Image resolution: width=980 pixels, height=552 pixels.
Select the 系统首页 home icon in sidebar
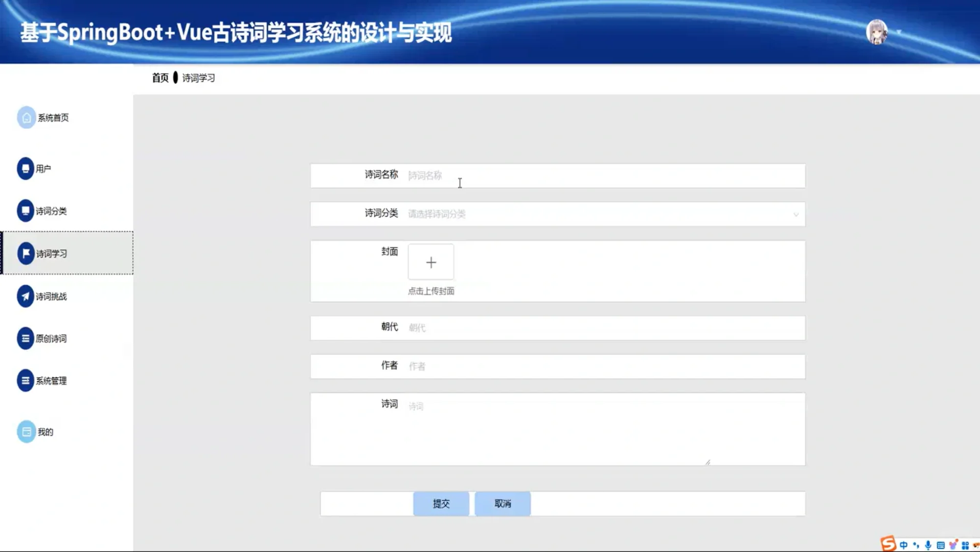pos(26,118)
